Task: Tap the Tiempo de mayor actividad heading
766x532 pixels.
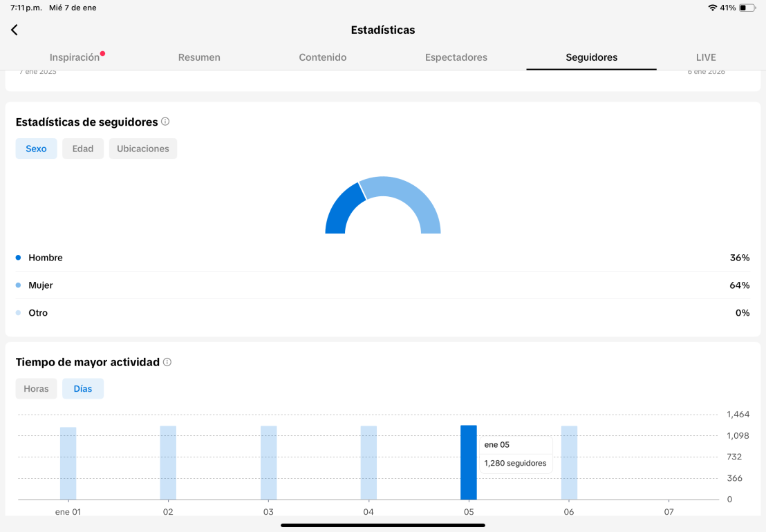Action: 87,362
